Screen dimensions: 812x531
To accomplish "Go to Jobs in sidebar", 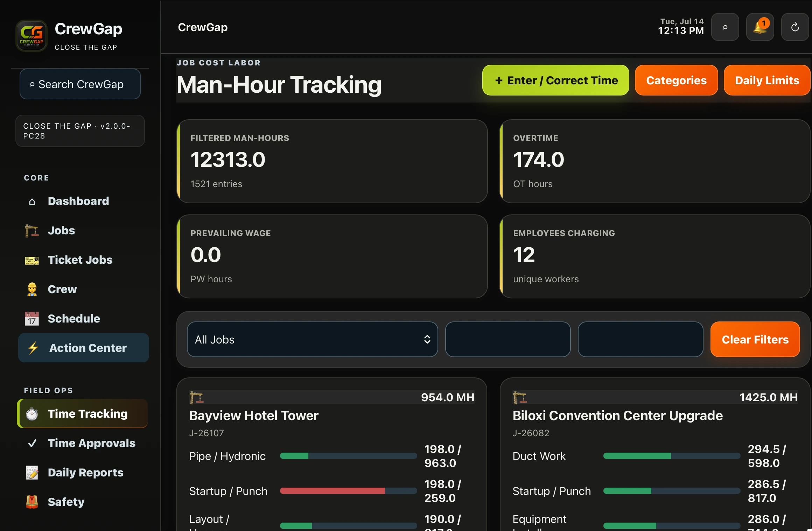I will [84, 231].
